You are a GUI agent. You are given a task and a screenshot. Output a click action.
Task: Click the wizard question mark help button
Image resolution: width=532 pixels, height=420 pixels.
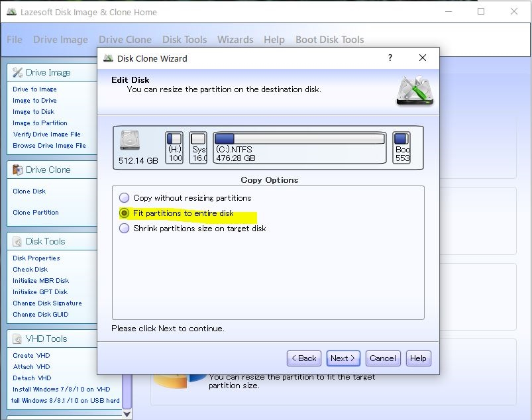390,58
